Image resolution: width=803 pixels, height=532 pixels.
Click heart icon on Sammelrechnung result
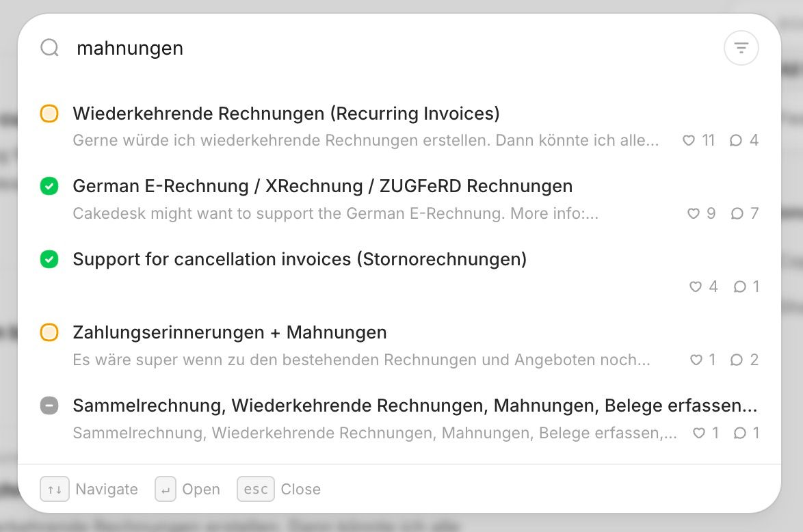[698, 433]
